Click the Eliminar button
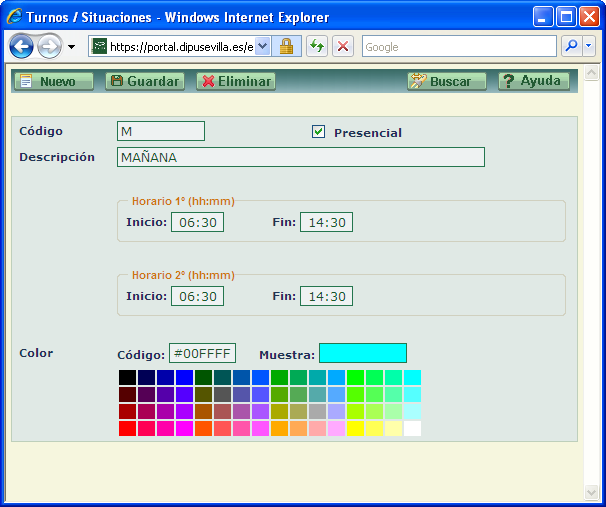 (236, 82)
